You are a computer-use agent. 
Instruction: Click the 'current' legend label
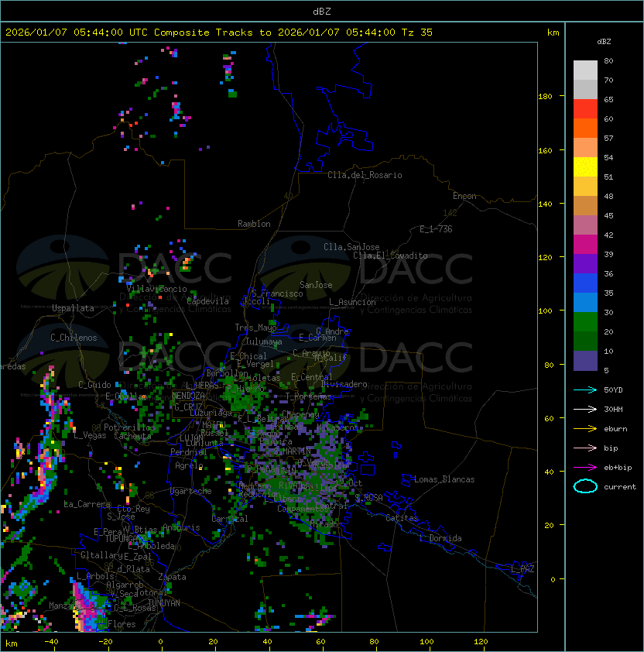pyautogui.click(x=620, y=487)
